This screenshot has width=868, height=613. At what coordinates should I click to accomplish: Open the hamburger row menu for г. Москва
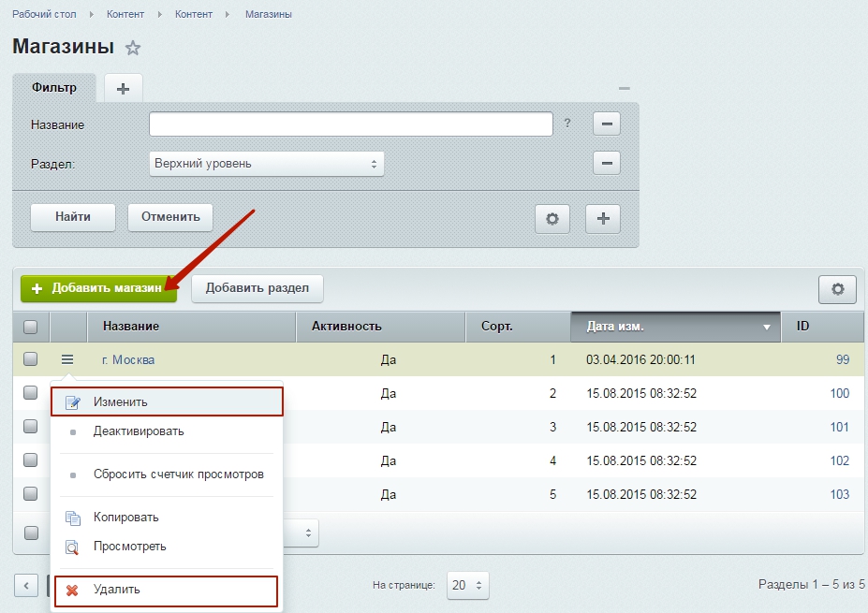coord(67,359)
